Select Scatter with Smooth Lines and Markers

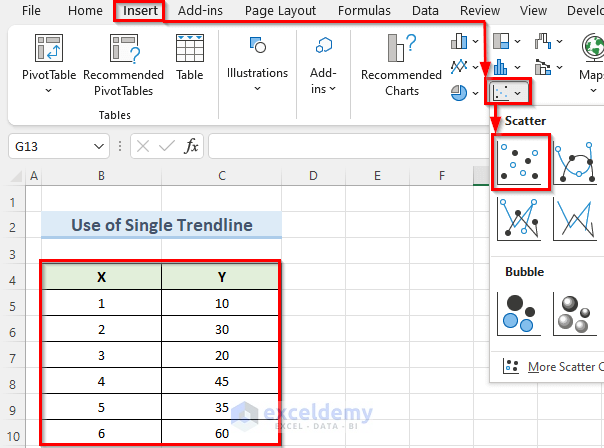[575, 163]
